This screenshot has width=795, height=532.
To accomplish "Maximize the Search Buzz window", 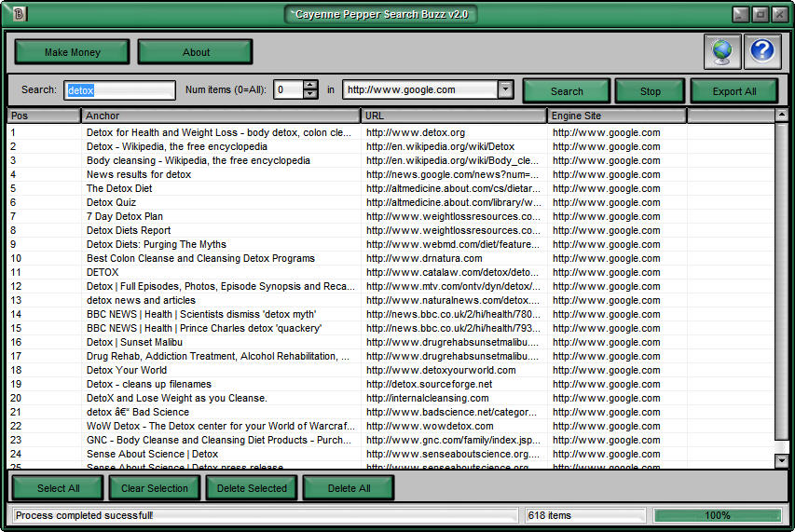I will pos(760,14).
